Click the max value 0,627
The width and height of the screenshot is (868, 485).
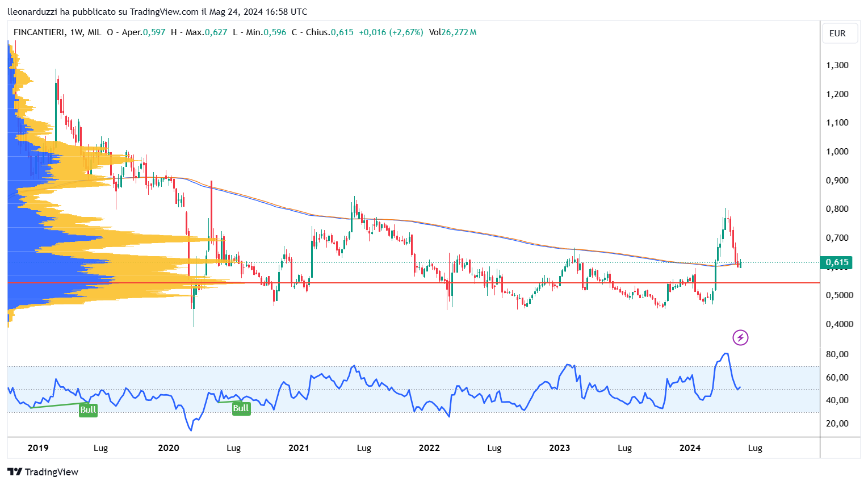click(216, 32)
